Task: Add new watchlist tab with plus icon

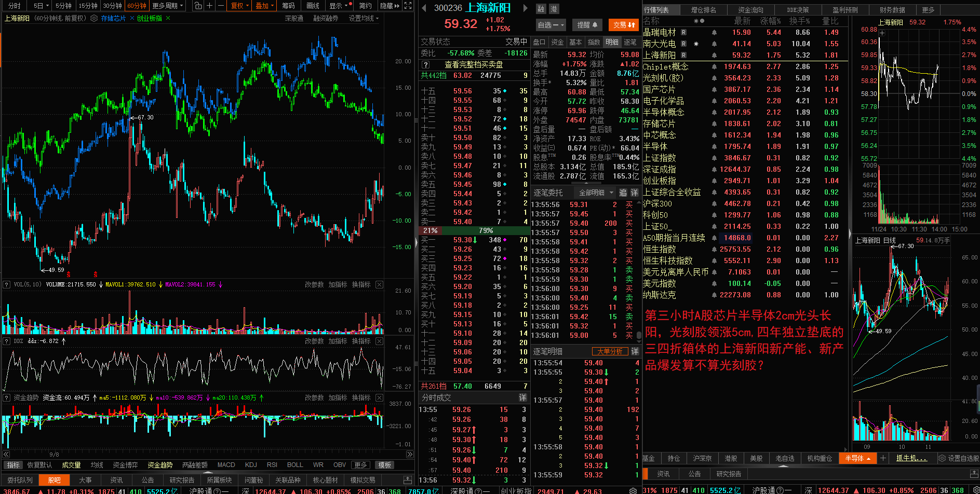Action: [x=883, y=458]
